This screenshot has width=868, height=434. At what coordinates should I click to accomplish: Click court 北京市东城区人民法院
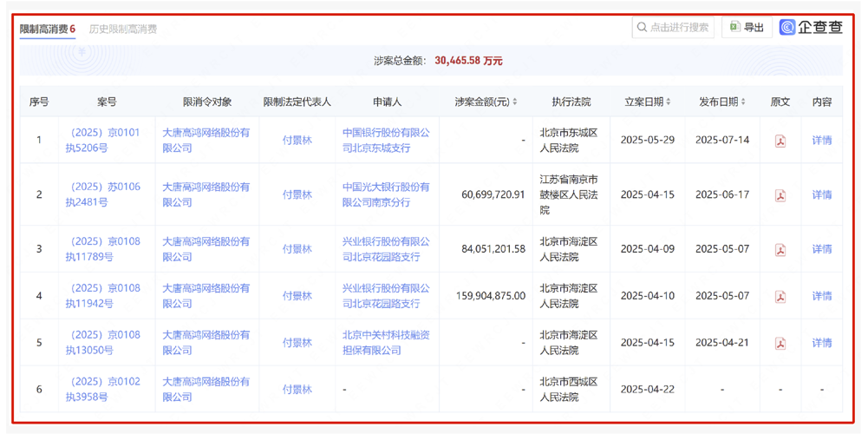[569, 141]
